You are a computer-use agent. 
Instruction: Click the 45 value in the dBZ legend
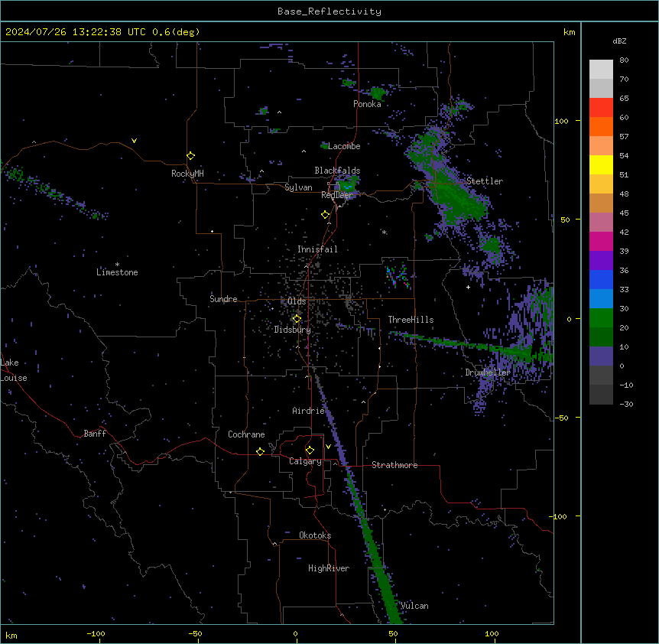624,213
